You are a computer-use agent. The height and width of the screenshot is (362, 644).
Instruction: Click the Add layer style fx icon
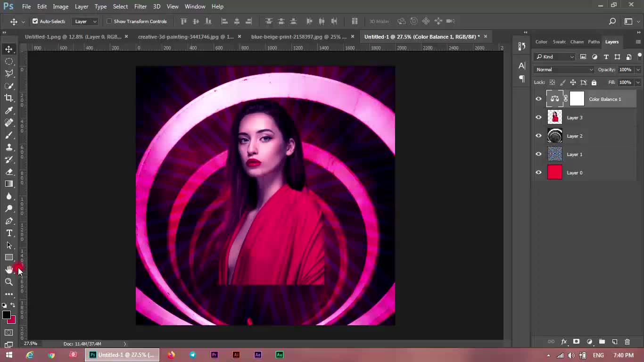(564, 342)
